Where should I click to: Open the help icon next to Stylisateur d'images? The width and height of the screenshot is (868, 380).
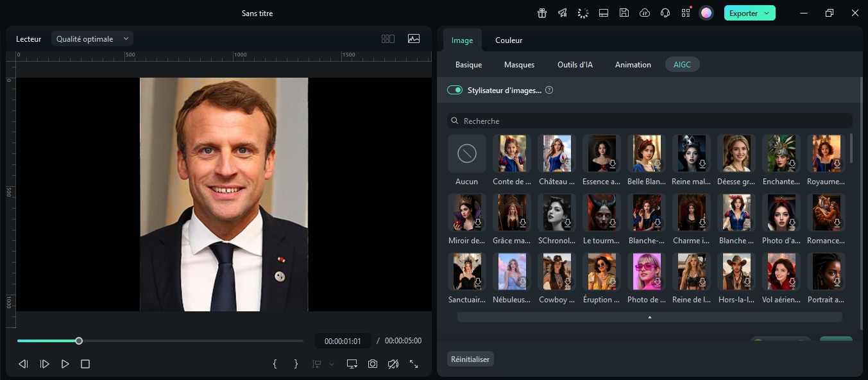click(549, 91)
